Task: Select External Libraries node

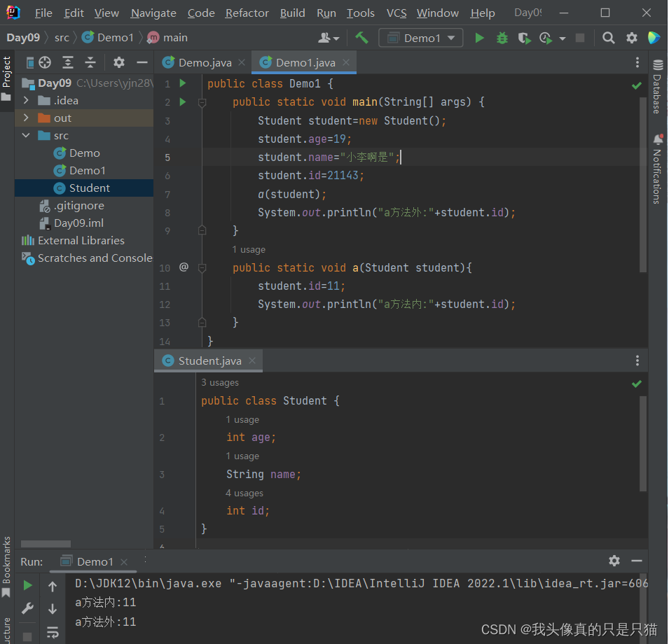Action: pyautogui.click(x=81, y=240)
